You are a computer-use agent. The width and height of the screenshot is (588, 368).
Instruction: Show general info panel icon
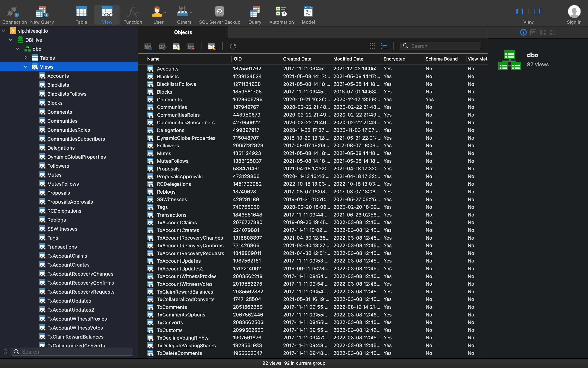[523, 32]
